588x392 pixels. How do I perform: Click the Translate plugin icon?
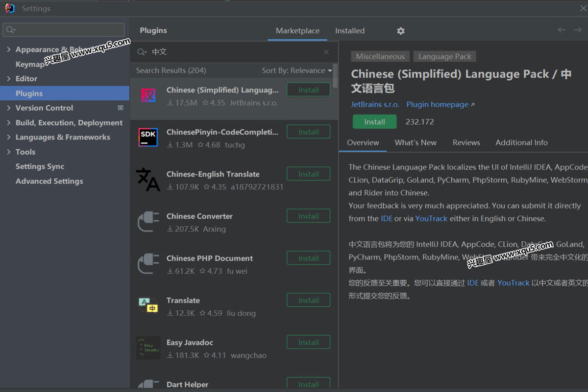[x=148, y=306]
